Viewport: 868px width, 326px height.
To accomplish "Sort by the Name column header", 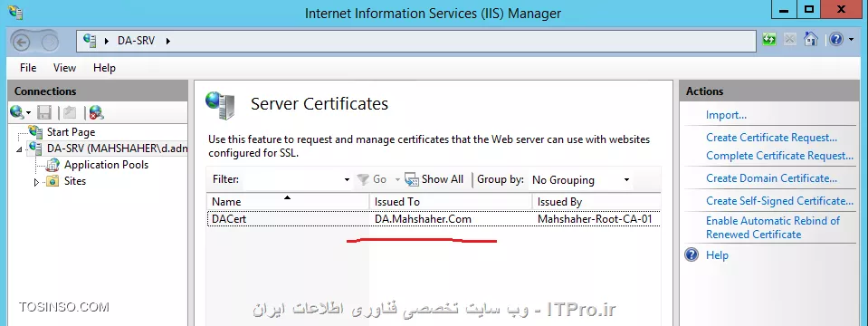I will 287,201.
